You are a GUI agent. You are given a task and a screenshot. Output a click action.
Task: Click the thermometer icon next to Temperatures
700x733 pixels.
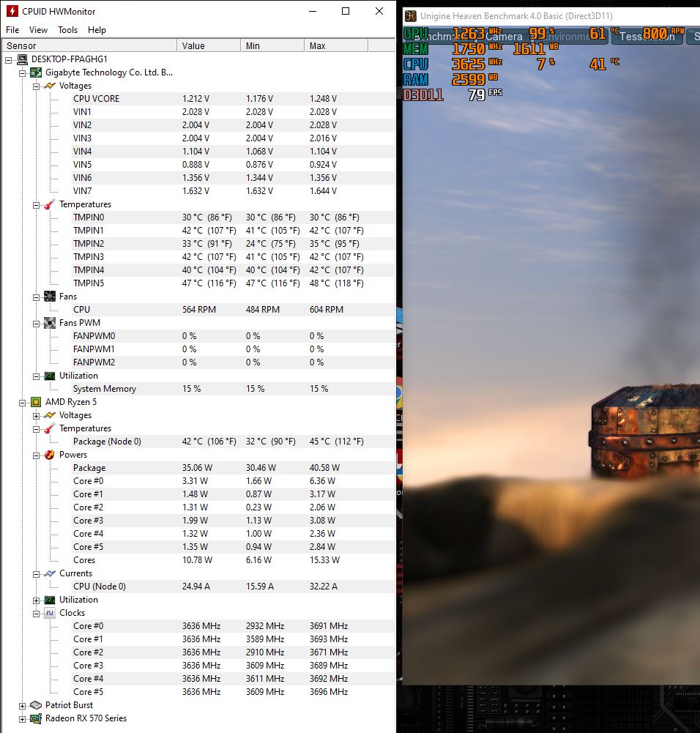[49, 204]
